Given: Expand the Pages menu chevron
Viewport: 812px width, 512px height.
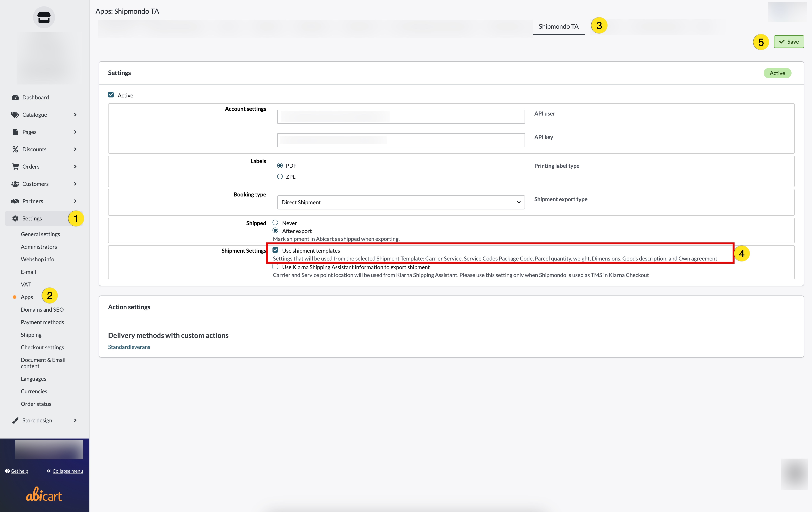Looking at the screenshot, I should click(75, 132).
